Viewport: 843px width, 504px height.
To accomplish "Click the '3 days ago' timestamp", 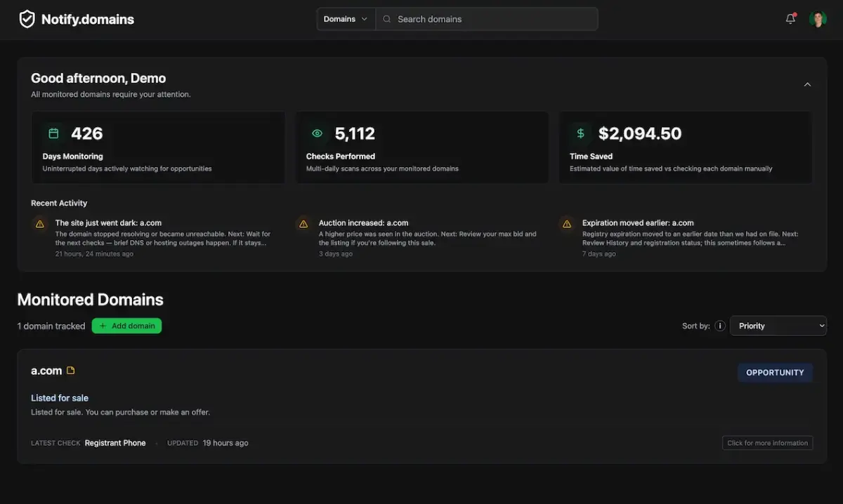I will [x=336, y=253].
